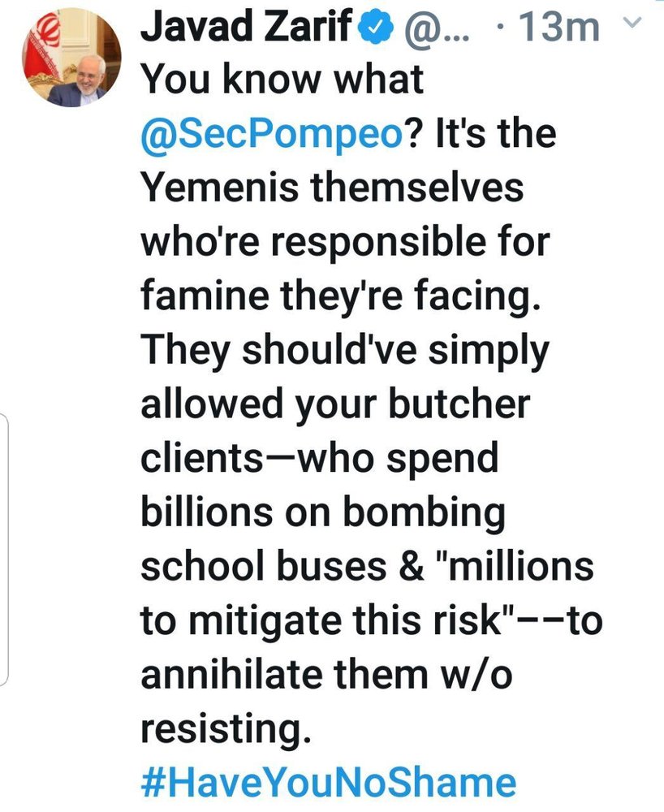Click the line "allowed your butcher"
The width and height of the screenshot is (664, 812).
336,405
